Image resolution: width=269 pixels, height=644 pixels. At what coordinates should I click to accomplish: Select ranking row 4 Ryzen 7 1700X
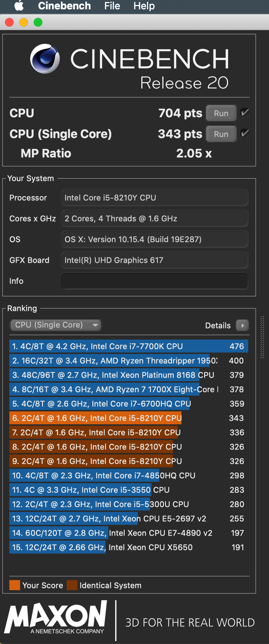pyautogui.click(x=128, y=389)
